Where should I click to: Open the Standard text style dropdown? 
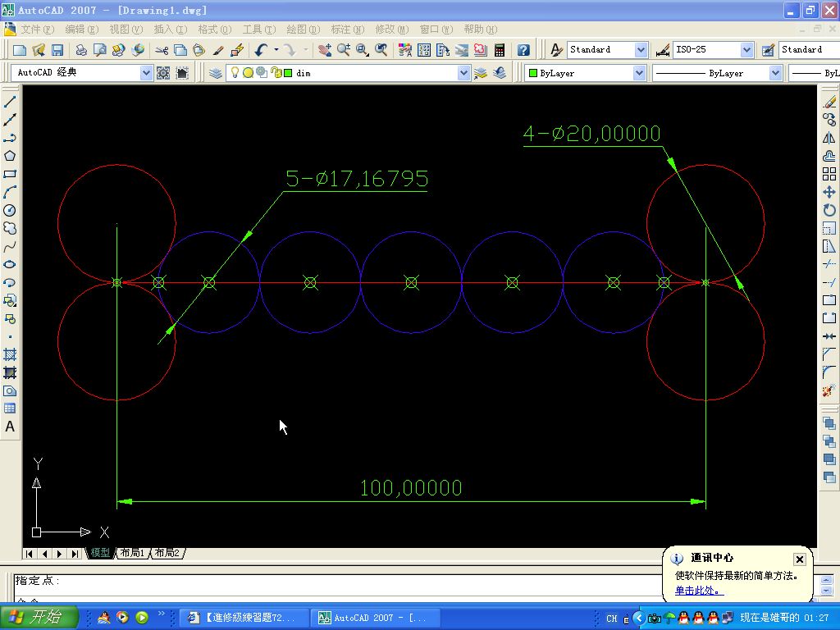[x=641, y=50]
